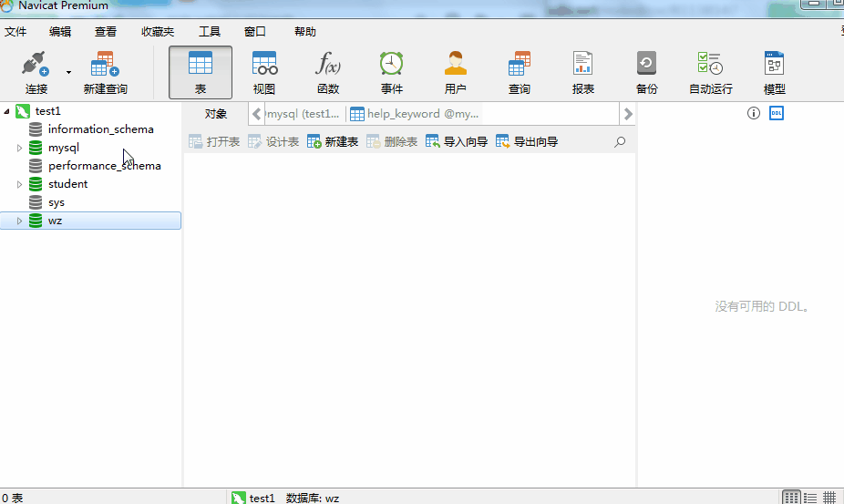This screenshot has height=504, width=844.
Task: Expand the wz database node
Action: tap(19, 221)
